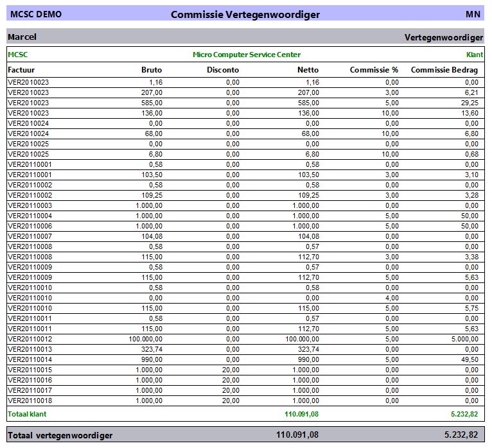The image size is (492, 448).
Task: Click the MN code in the title bar
Action: point(473,14)
